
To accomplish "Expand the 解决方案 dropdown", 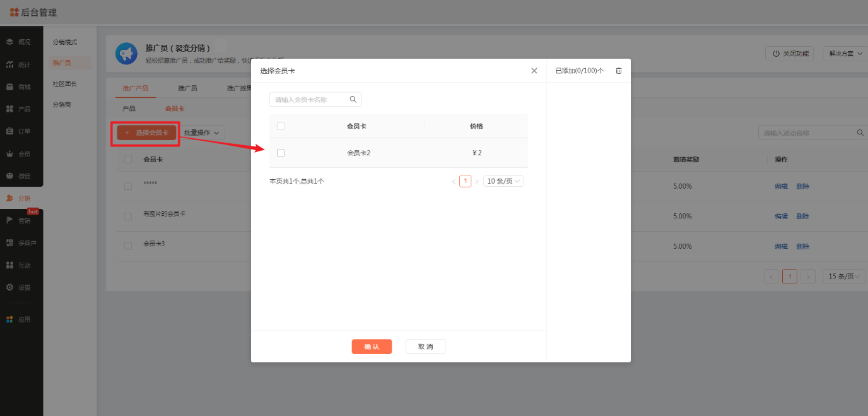I will [x=845, y=54].
